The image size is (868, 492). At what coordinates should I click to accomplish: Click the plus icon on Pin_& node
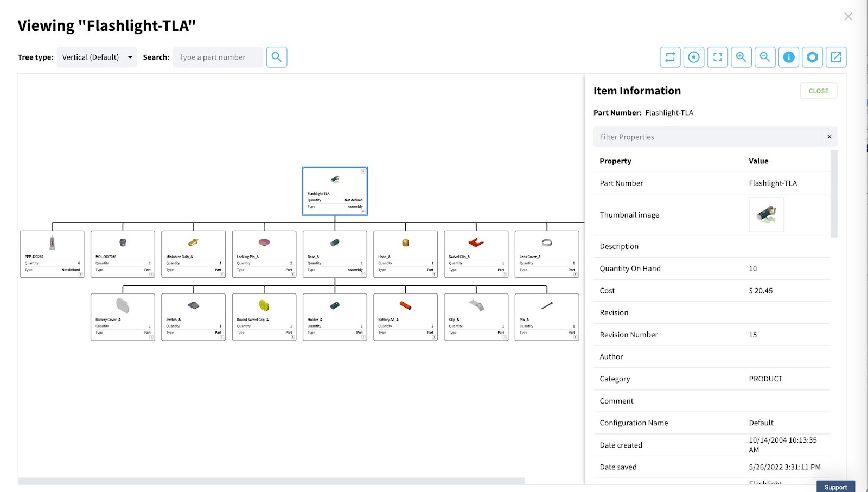coord(576,337)
